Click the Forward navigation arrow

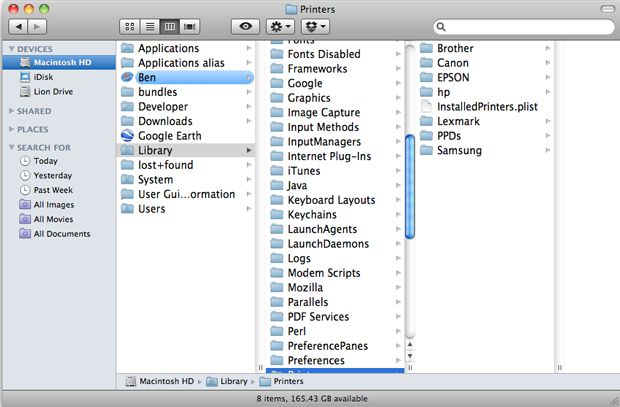tap(39, 25)
